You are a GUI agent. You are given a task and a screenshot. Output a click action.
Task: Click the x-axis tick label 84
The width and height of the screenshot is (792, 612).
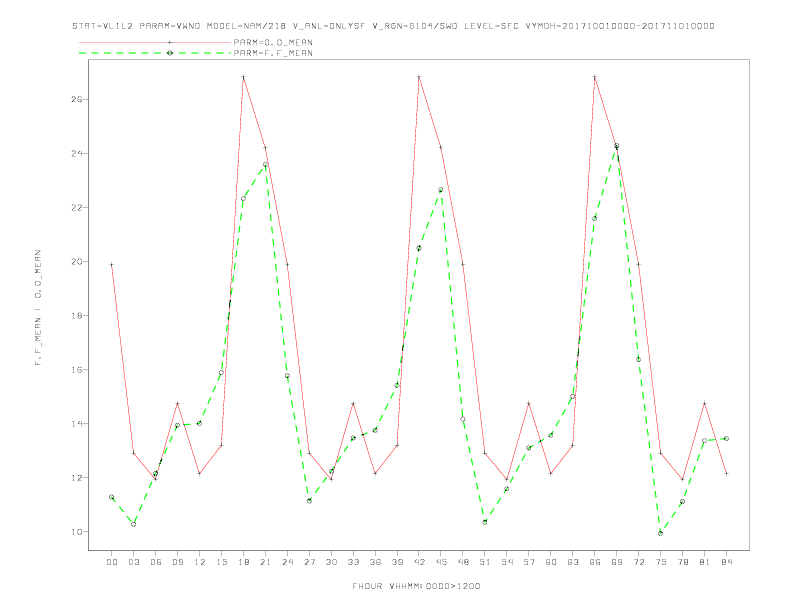[x=726, y=562]
